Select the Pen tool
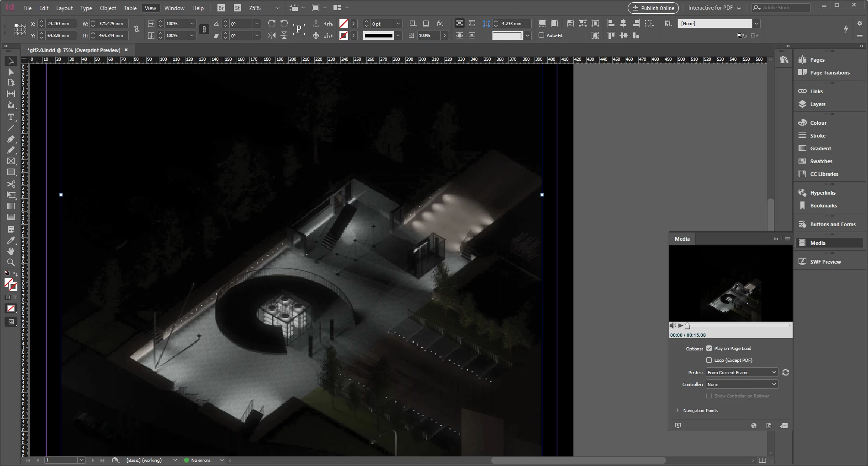 pyautogui.click(x=11, y=139)
